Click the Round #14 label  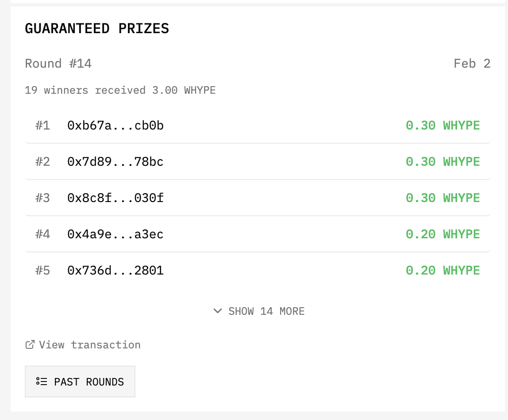(x=58, y=64)
